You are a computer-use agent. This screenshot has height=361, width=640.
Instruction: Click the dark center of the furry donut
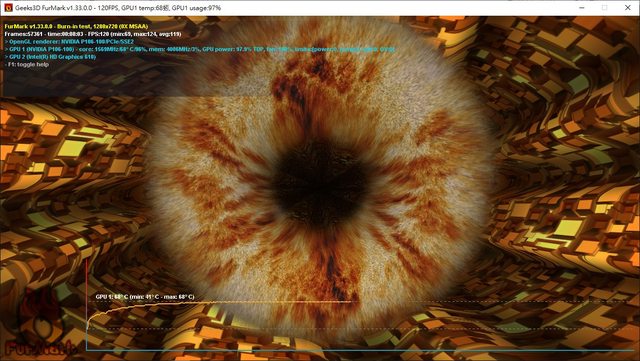coord(320,184)
